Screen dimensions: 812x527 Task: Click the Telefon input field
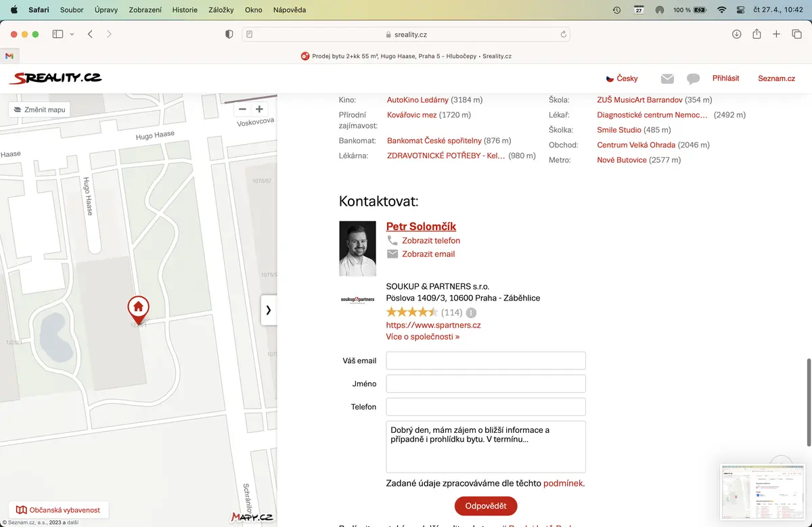tap(486, 407)
